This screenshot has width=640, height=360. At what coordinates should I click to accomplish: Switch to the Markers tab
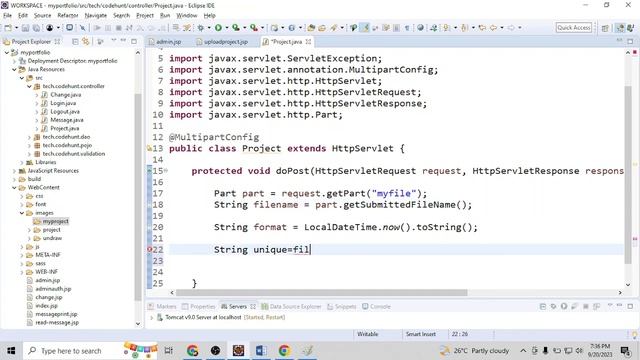pos(162,307)
